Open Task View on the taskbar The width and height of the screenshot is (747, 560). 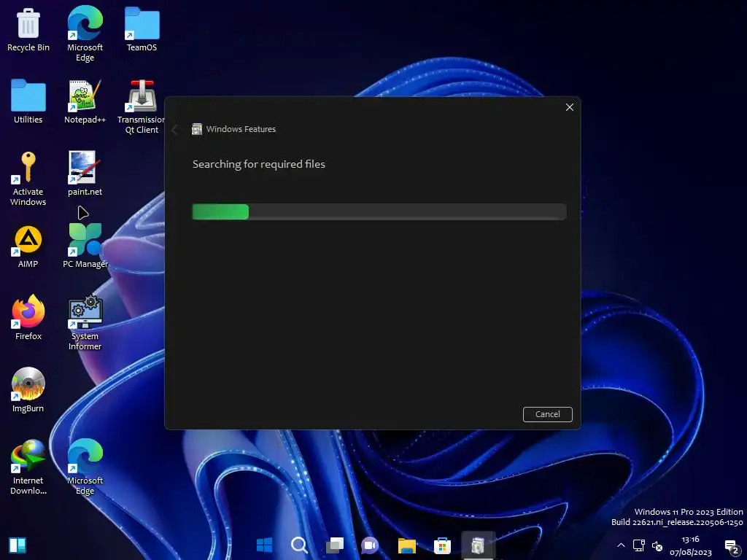(335, 545)
